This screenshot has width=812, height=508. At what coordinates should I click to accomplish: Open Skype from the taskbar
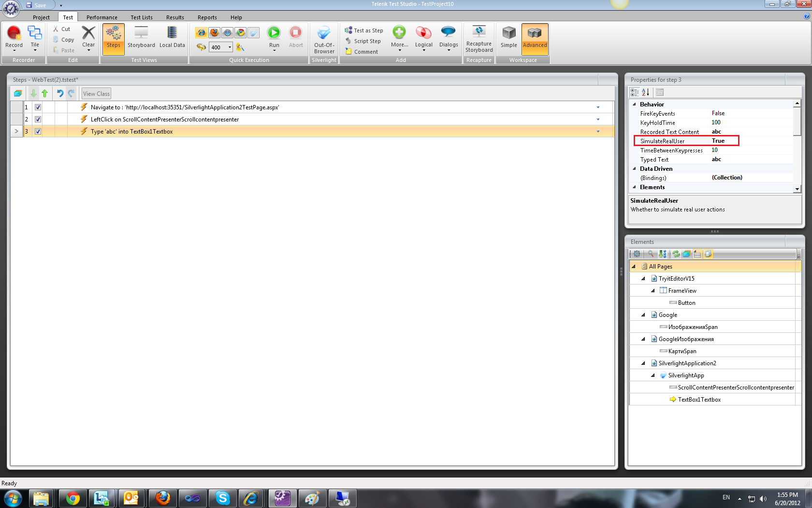[x=222, y=498]
